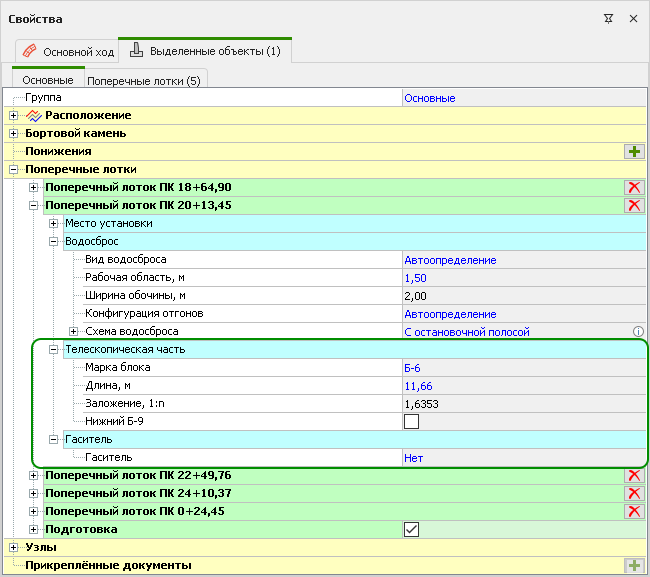
Task: Collapse the Телескопическая часть section
Action: [54, 350]
